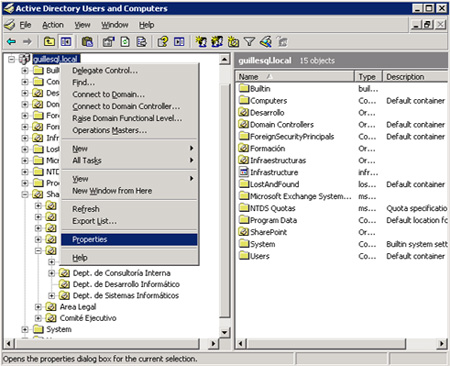The height and width of the screenshot is (366, 450).
Task: Click the tree pane scroll down arrow
Action: [224, 332]
